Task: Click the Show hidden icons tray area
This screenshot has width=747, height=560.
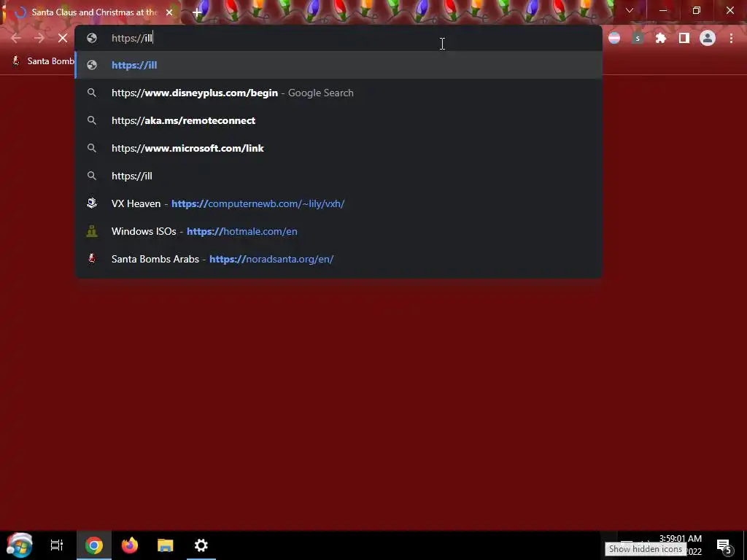Action: point(645,549)
